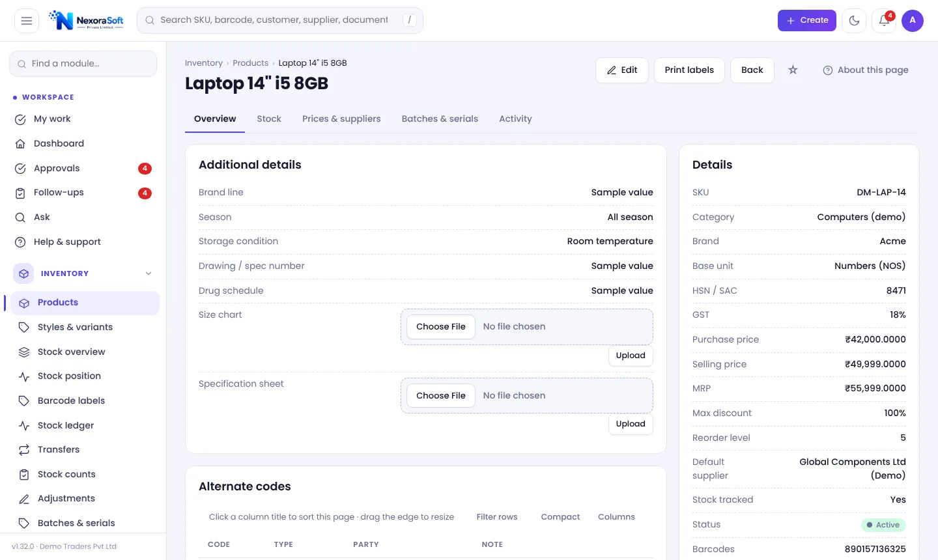The width and height of the screenshot is (938, 560).
Task: Click the Products breadcrumb link
Action: click(x=251, y=63)
